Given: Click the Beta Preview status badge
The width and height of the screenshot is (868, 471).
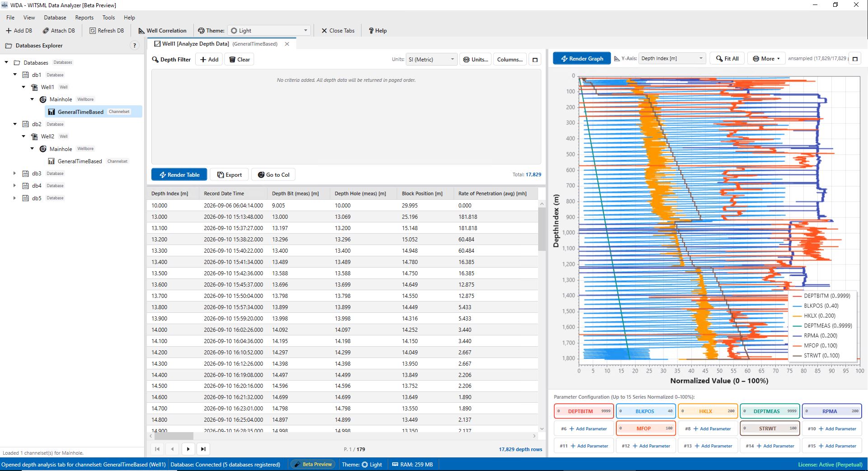Looking at the screenshot, I should [x=313, y=465].
